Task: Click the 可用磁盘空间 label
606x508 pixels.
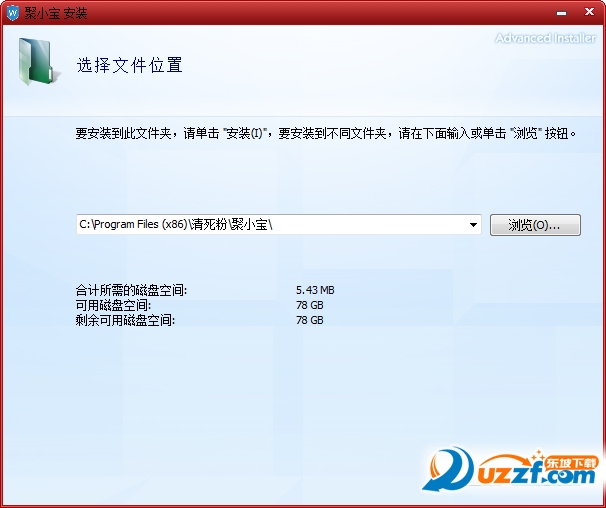Action: [113, 305]
